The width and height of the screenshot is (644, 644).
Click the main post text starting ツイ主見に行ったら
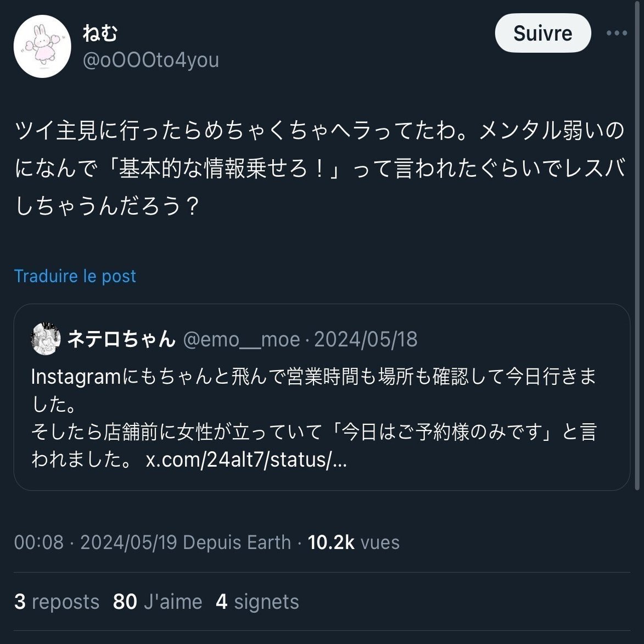point(320,168)
